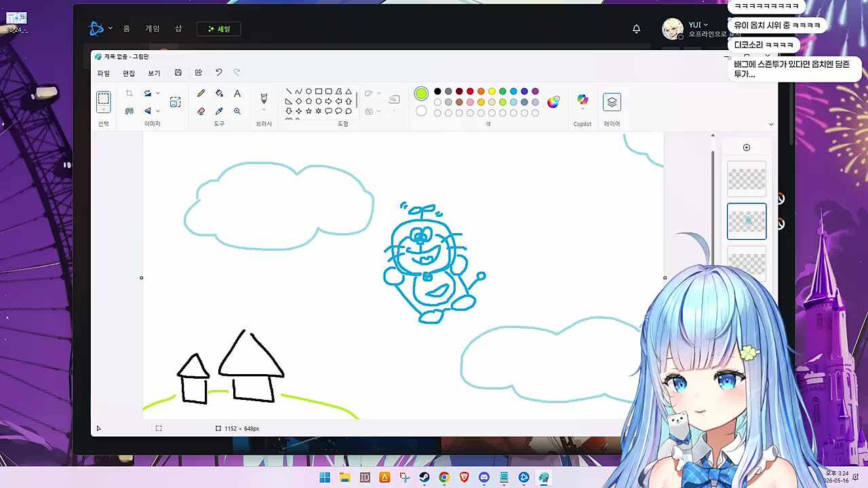
Task: Open Battle.net notifications bell
Action: pyautogui.click(x=636, y=28)
